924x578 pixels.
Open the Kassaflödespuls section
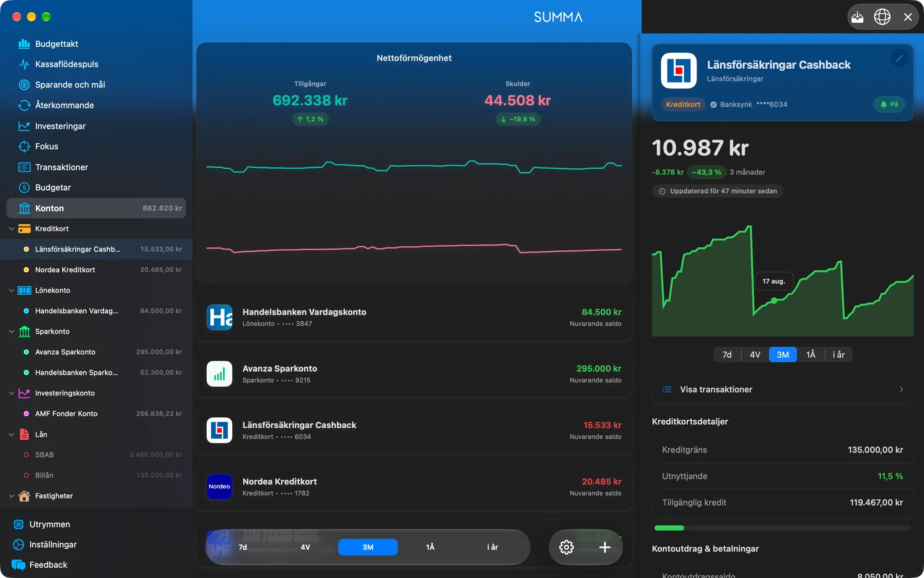[58, 64]
